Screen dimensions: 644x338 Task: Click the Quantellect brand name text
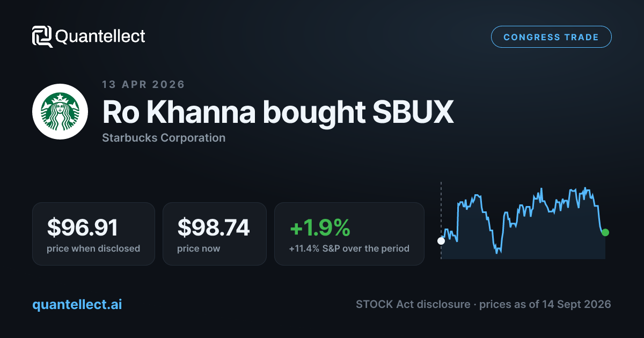(x=100, y=36)
